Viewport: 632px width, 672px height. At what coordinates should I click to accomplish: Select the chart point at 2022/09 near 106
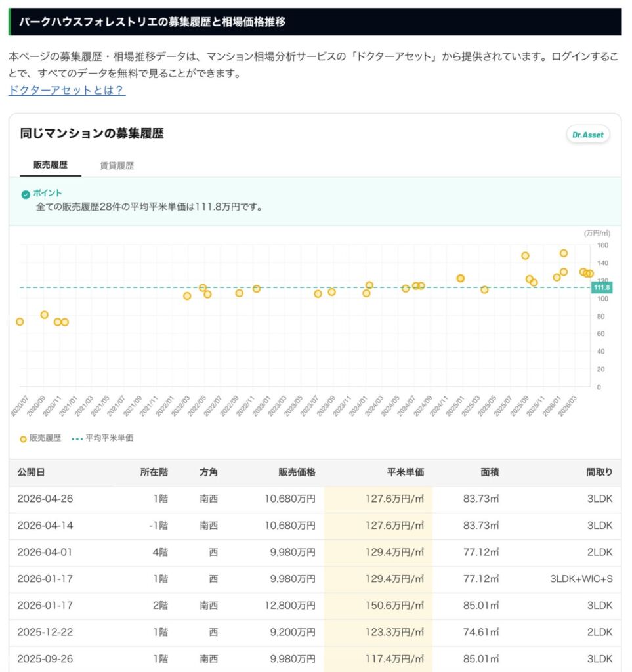239,293
